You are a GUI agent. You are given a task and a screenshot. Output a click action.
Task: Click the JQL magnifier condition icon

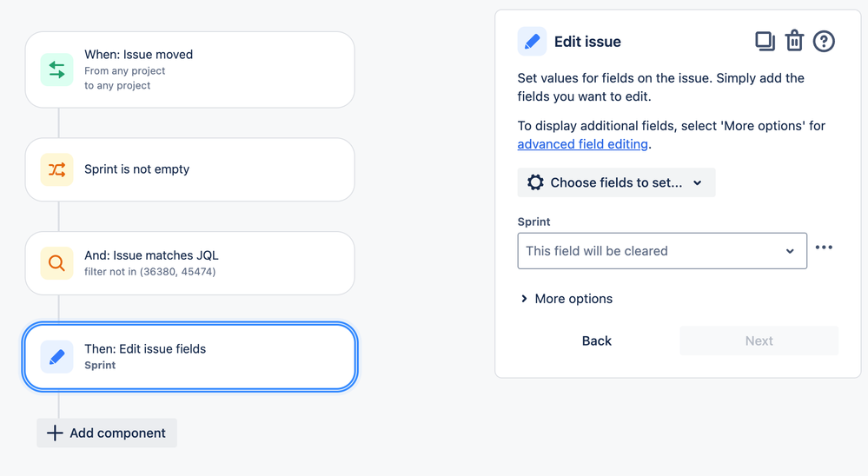57,263
